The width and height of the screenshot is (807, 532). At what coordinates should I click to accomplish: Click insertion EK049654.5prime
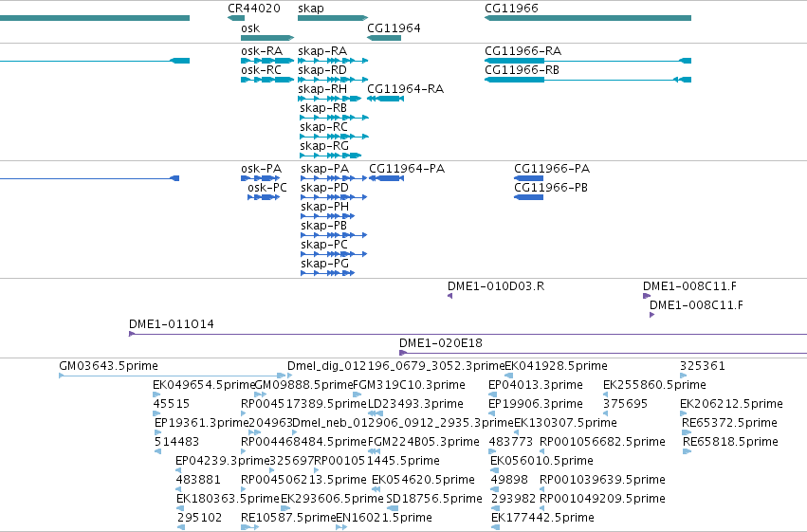(156, 394)
